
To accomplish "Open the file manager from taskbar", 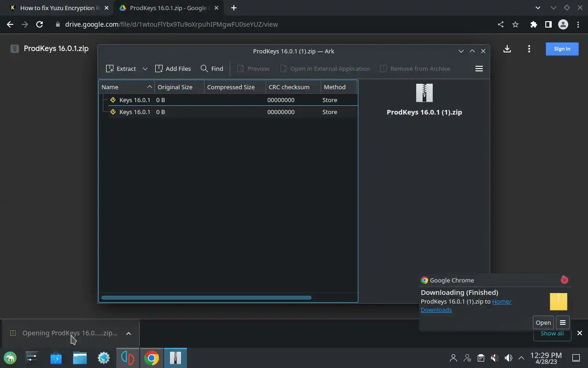I will [80, 358].
